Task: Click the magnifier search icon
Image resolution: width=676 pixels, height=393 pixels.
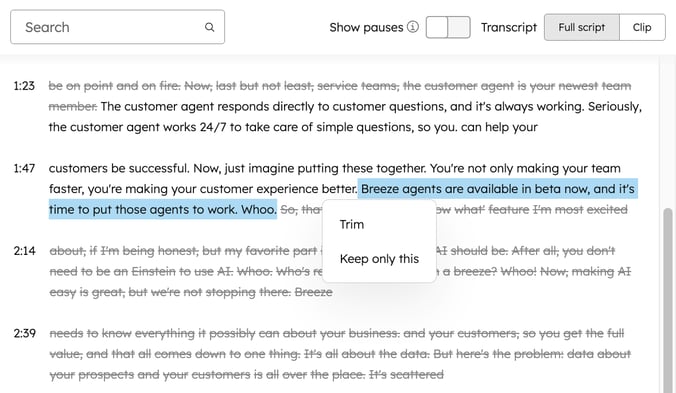Action: click(x=210, y=27)
